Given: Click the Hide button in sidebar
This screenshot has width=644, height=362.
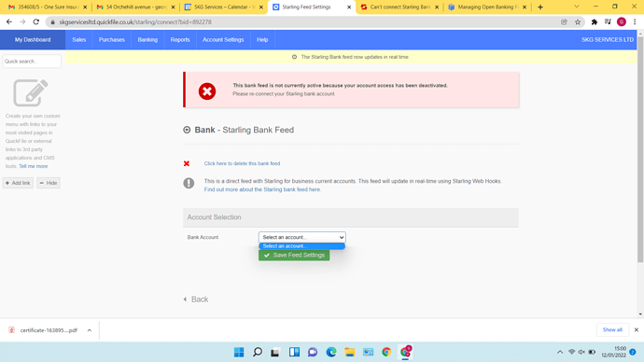Looking at the screenshot, I should 49,183.
